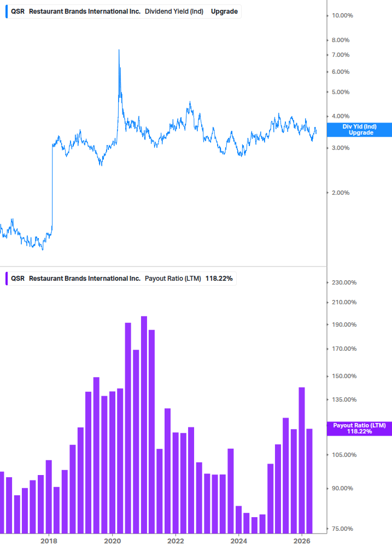
Task: Click QSR ticker in Dividend Yield legend
Action: tap(18, 11)
